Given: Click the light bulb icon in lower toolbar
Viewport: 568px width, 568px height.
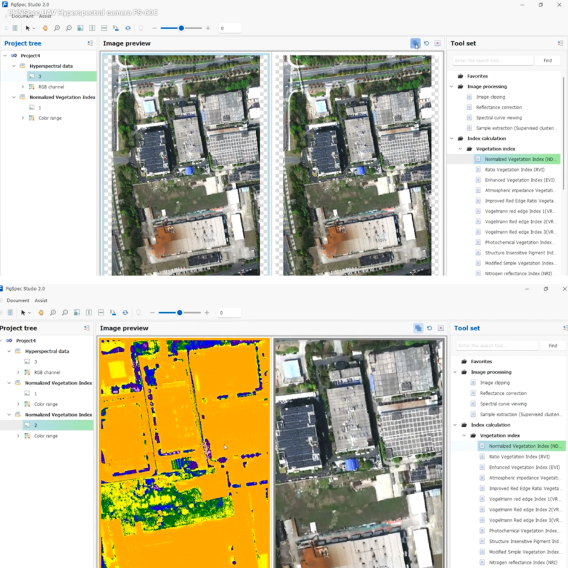Looking at the screenshot, I should (x=138, y=313).
